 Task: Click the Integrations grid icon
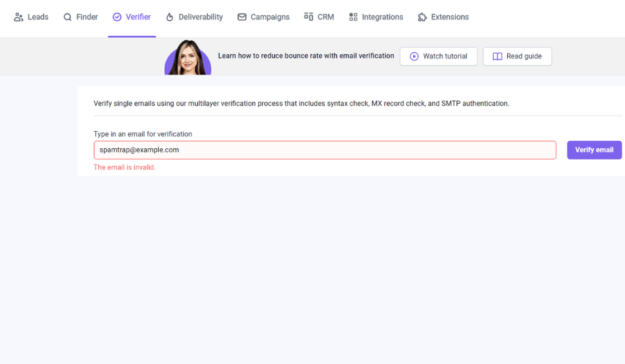tap(353, 17)
